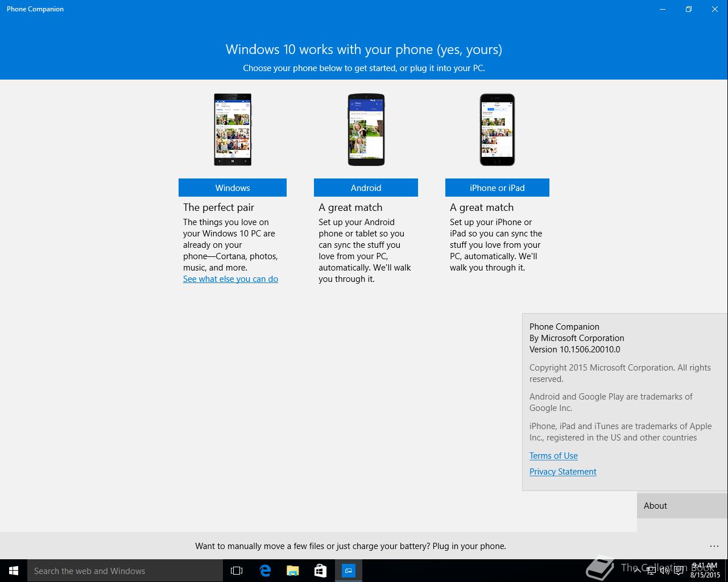The height and width of the screenshot is (582, 728).
Task: Choose the iPhone or iPad button
Action: tap(497, 188)
